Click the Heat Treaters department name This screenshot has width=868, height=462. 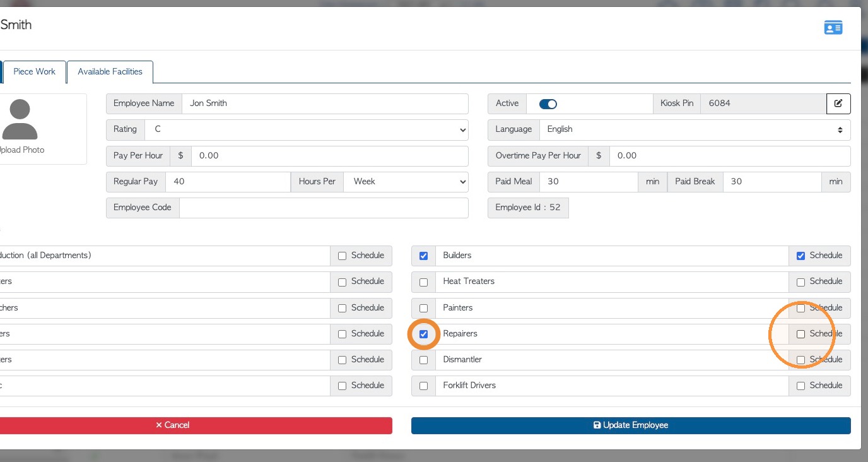click(469, 281)
